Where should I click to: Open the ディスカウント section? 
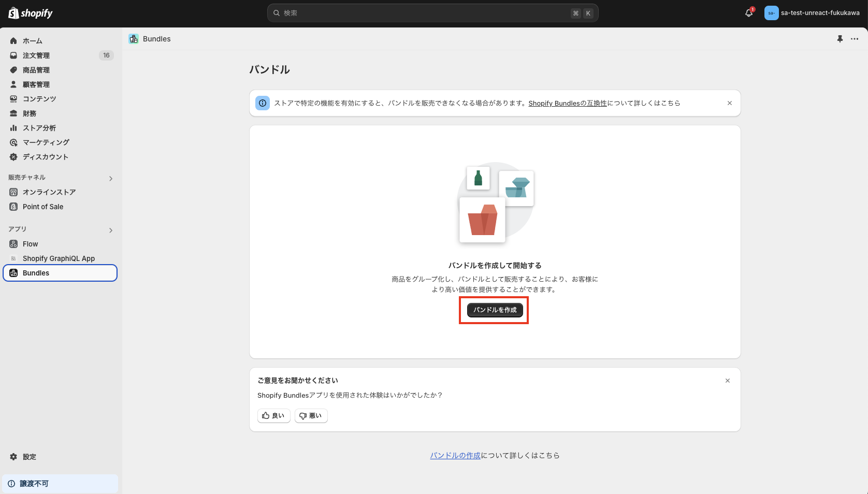click(x=46, y=156)
